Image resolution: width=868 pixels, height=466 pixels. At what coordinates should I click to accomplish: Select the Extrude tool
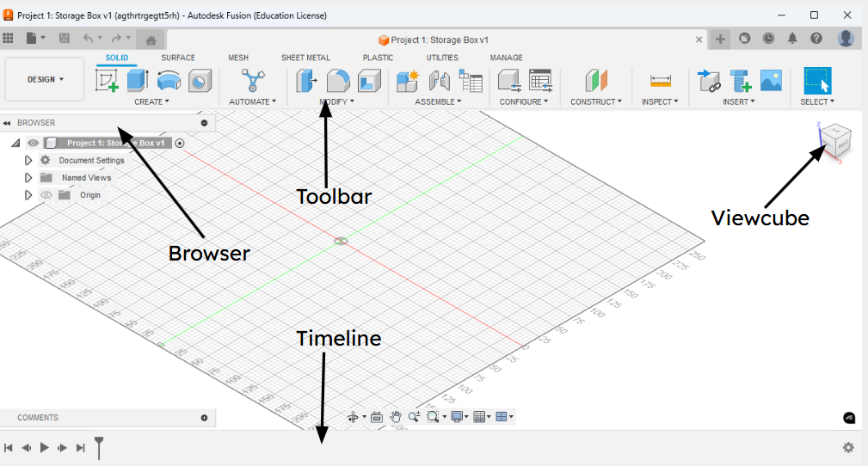tap(138, 81)
